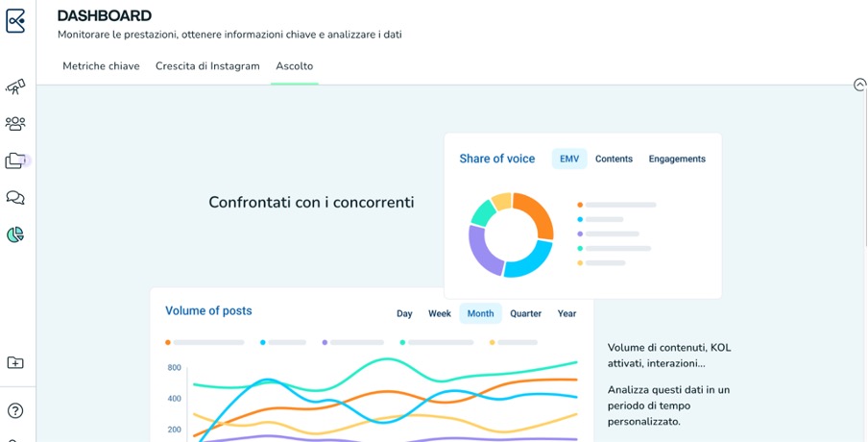
Task: Switch to Crescita di Instagram tab
Action: 207,66
